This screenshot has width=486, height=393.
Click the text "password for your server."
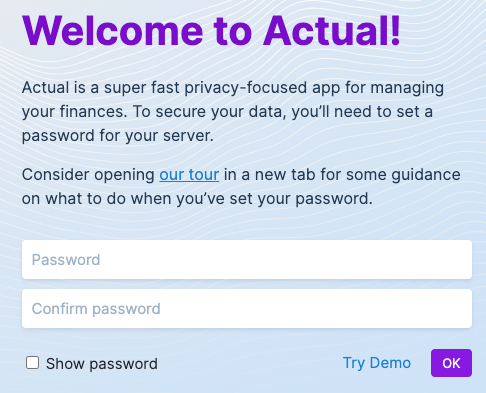(x=118, y=136)
